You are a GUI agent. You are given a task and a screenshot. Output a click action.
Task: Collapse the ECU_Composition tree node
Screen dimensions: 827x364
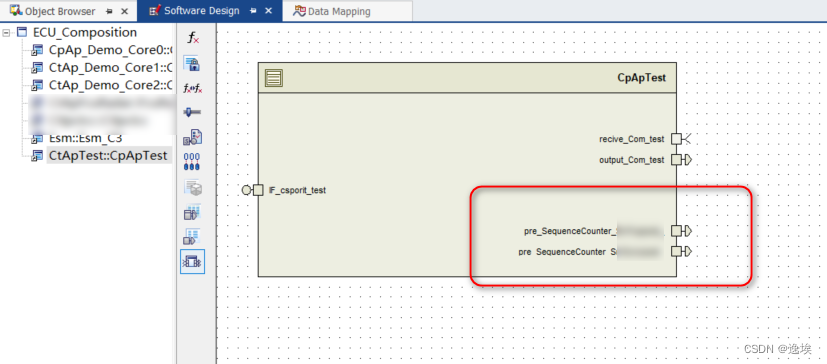point(6,33)
